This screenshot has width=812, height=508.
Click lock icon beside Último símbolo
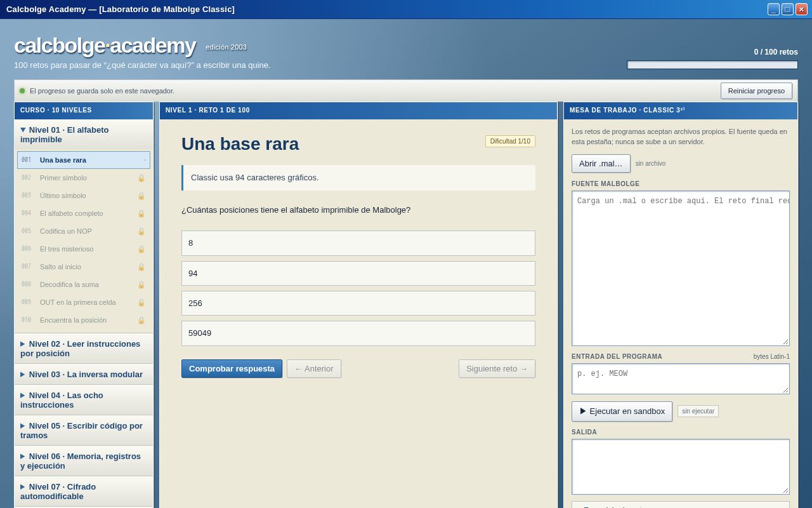[x=141, y=196]
